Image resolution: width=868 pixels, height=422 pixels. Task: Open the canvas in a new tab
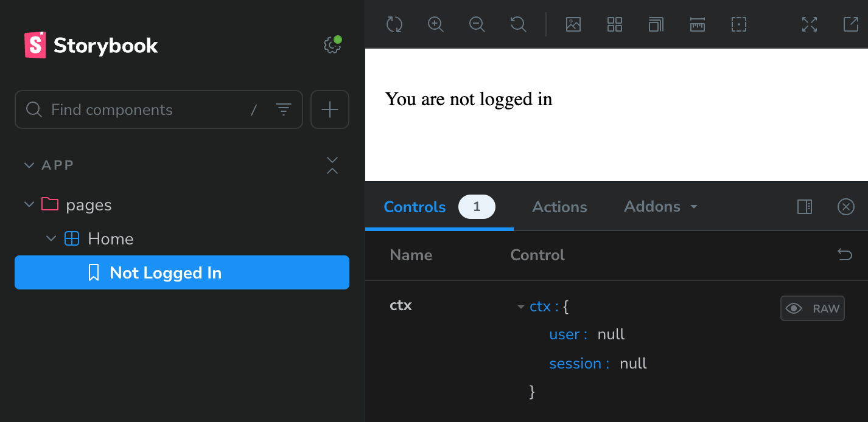point(850,24)
